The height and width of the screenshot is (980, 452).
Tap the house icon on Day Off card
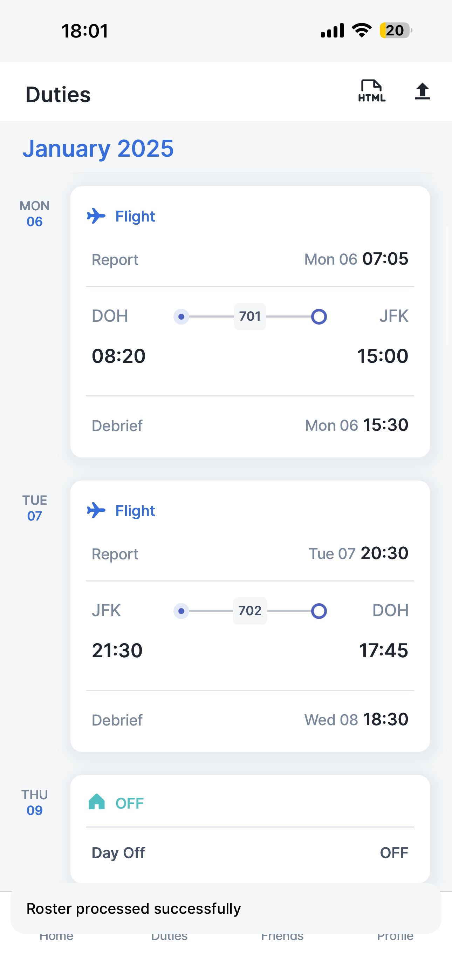(x=97, y=802)
